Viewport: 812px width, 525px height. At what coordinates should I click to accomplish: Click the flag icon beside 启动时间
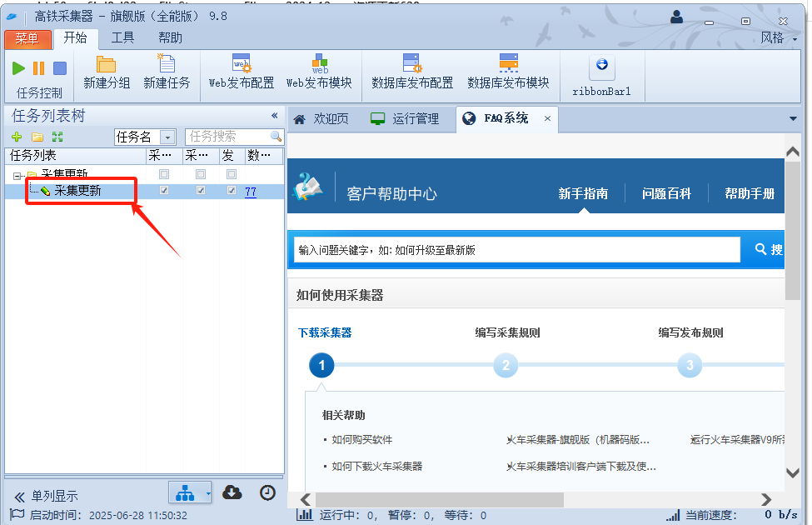pyautogui.click(x=17, y=515)
